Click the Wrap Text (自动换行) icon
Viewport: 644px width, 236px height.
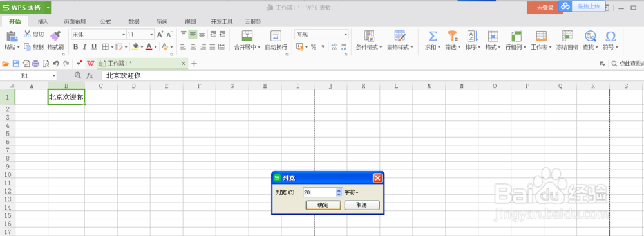pyautogui.click(x=276, y=36)
